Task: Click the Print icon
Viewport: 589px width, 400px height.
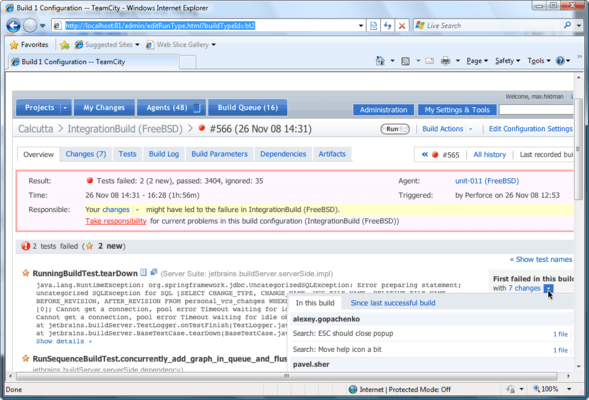Action: click(x=446, y=61)
